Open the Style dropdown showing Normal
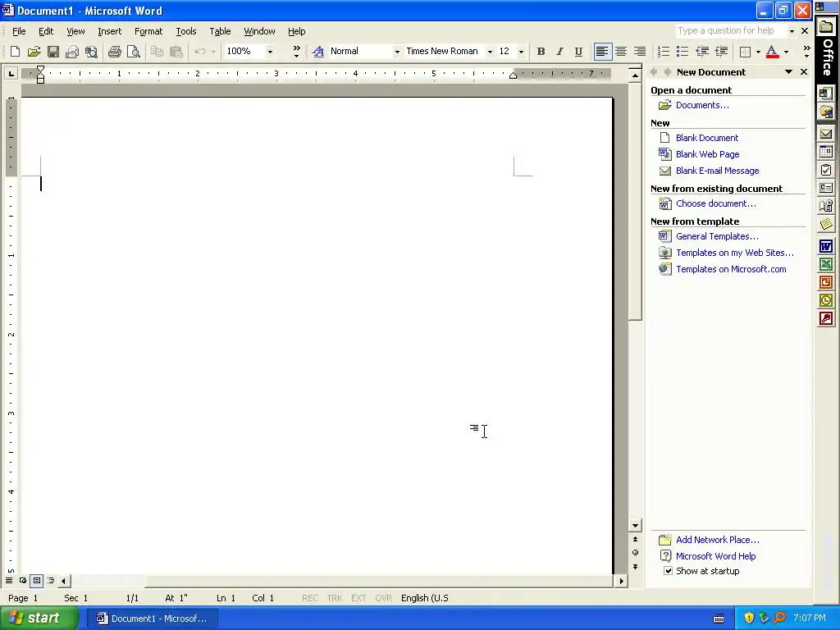 point(397,52)
